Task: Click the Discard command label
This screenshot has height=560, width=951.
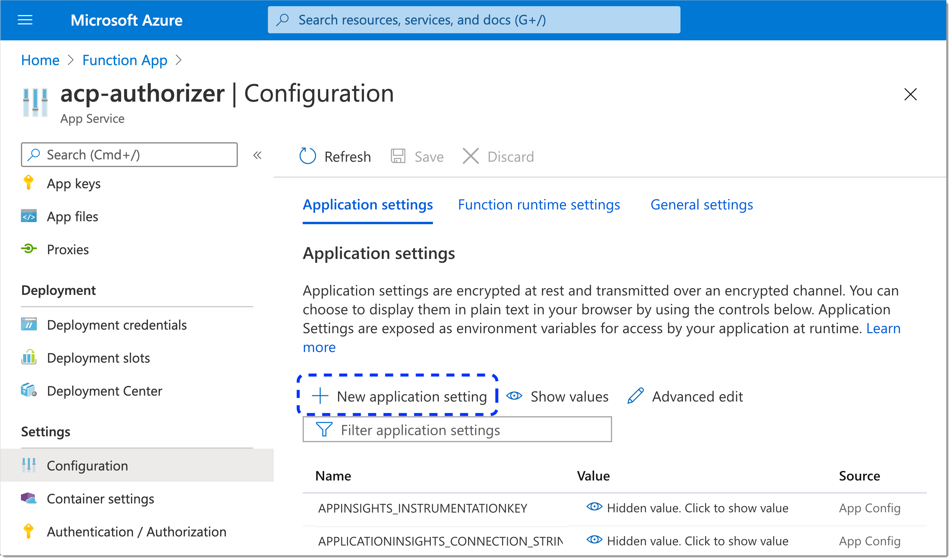Action: (x=511, y=157)
